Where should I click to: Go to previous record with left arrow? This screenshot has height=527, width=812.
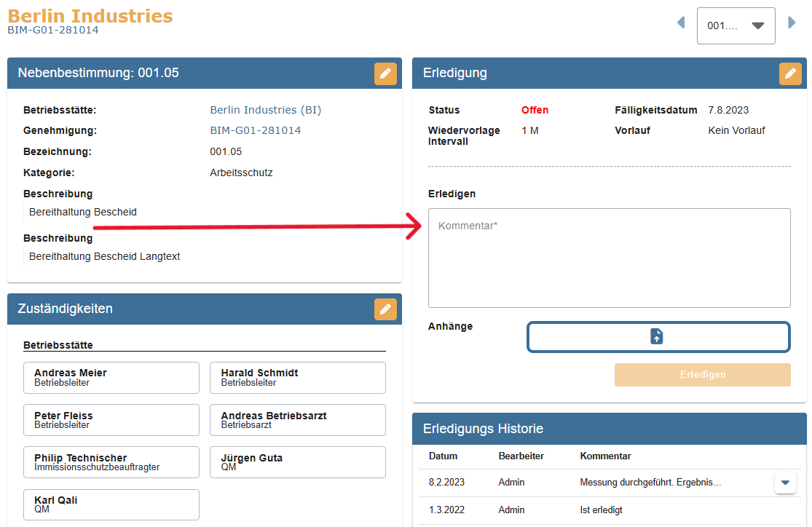pyautogui.click(x=681, y=23)
